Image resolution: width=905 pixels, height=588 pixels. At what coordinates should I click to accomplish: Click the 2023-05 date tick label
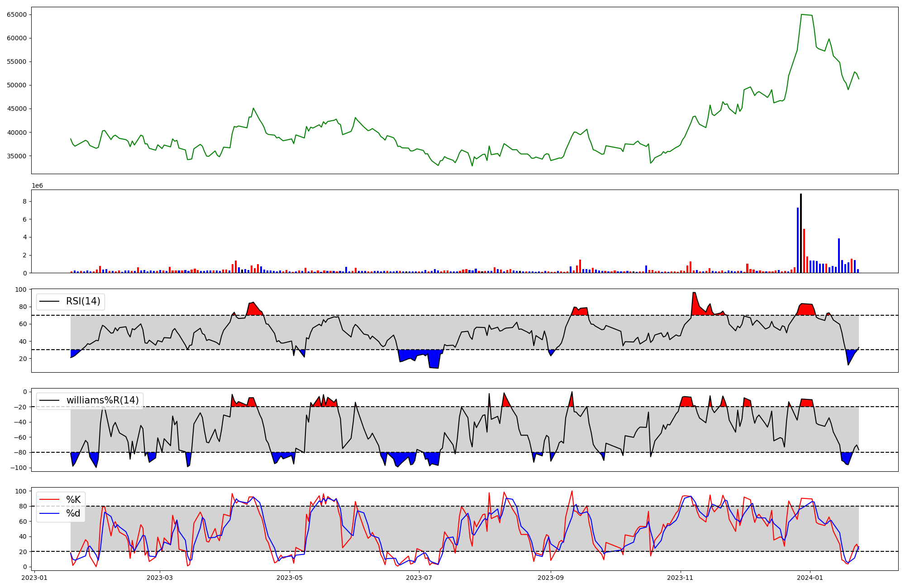tap(290, 578)
